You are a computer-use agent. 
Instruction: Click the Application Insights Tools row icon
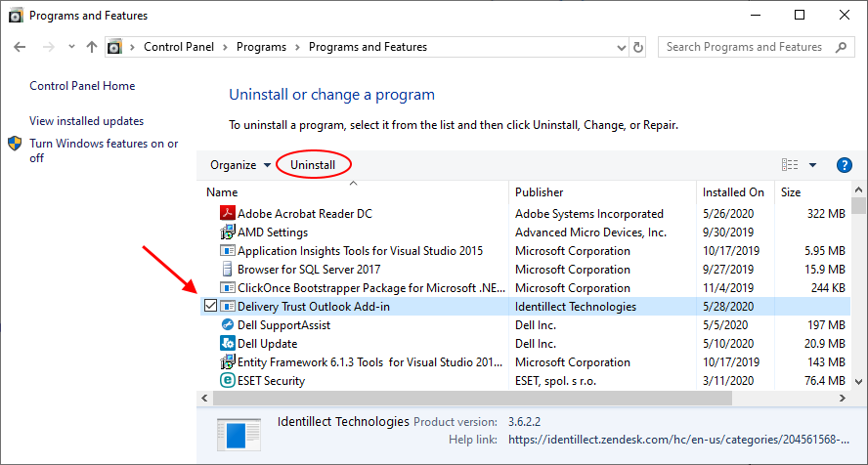click(x=228, y=250)
